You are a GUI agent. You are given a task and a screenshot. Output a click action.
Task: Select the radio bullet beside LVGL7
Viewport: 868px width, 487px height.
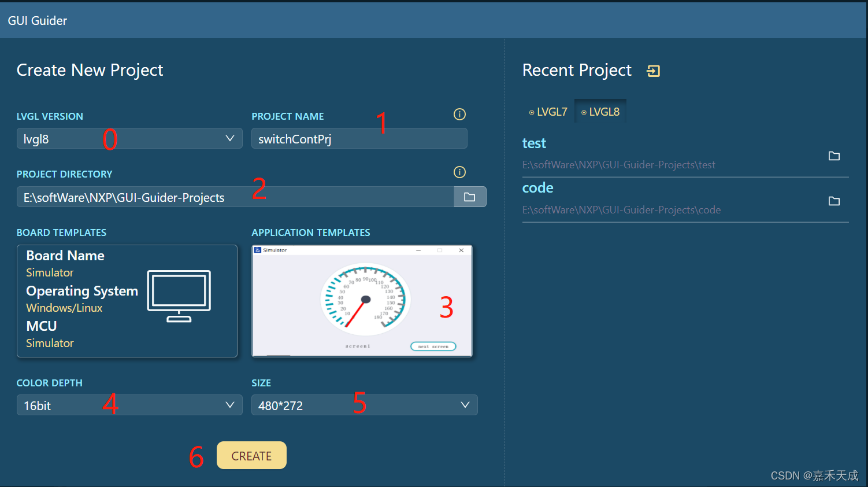[531, 112]
